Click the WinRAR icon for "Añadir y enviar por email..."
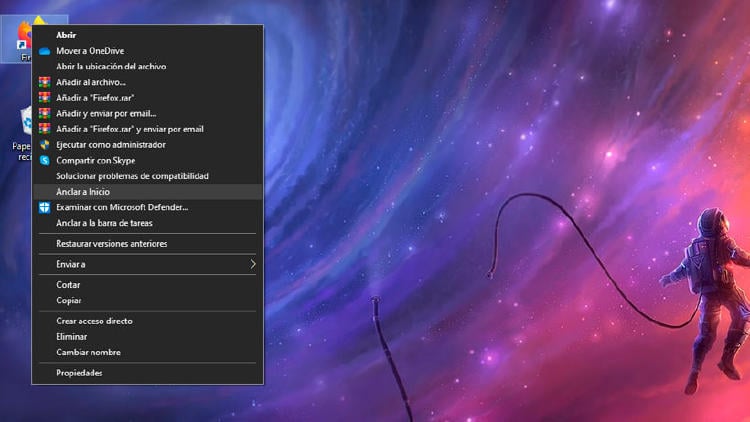The height and width of the screenshot is (422, 750). pos(44,113)
